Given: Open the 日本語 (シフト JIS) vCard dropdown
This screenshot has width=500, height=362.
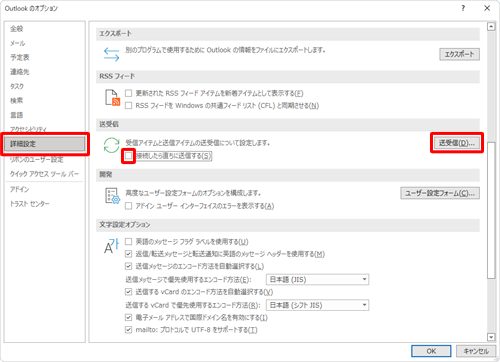Looking at the screenshot, I should pos(317,305).
